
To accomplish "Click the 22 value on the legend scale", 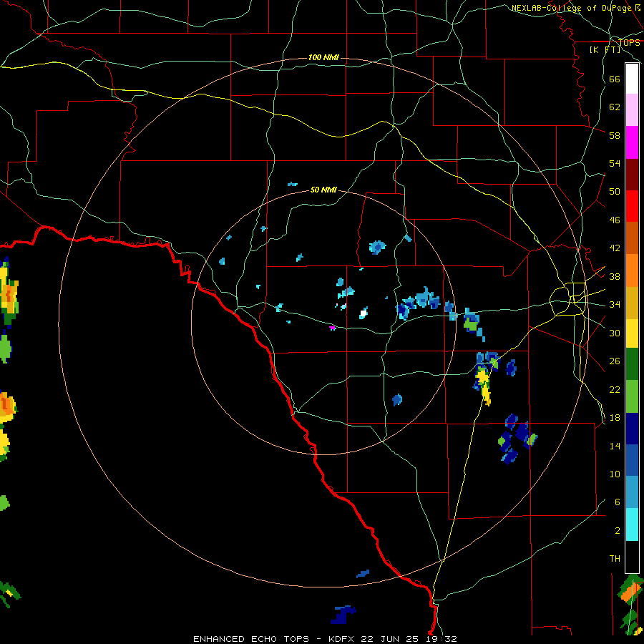I will (x=615, y=389).
